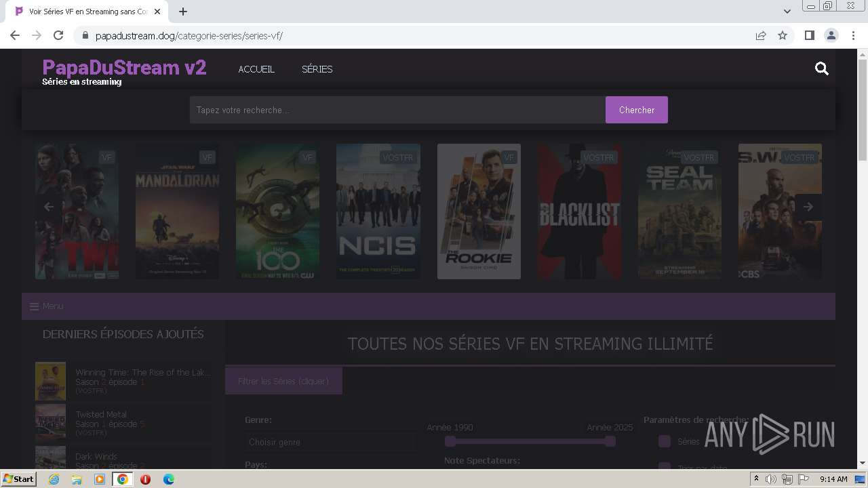This screenshot has width=868, height=488.
Task: Slide carousel right with the arrow
Action: 808,207
